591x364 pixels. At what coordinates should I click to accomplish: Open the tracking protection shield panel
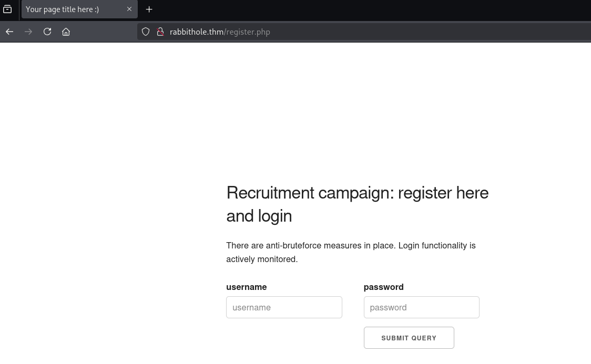tap(146, 32)
